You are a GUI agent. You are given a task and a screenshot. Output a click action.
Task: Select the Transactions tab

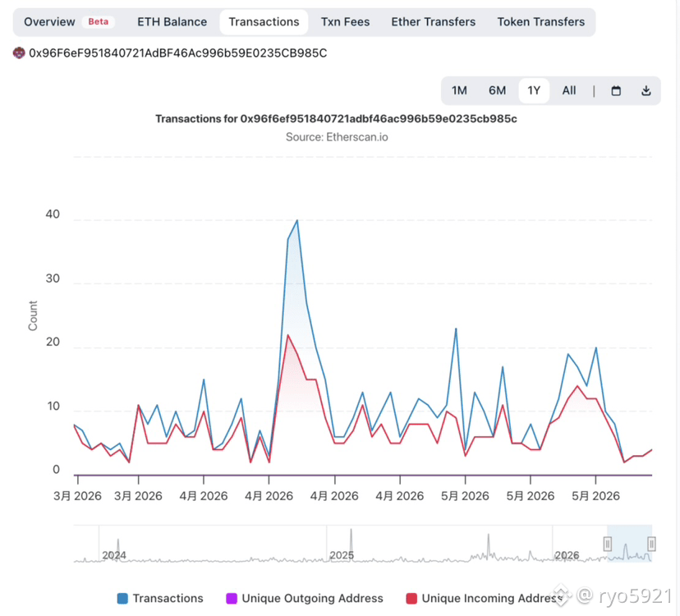pyautogui.click(x=264, y=21)
